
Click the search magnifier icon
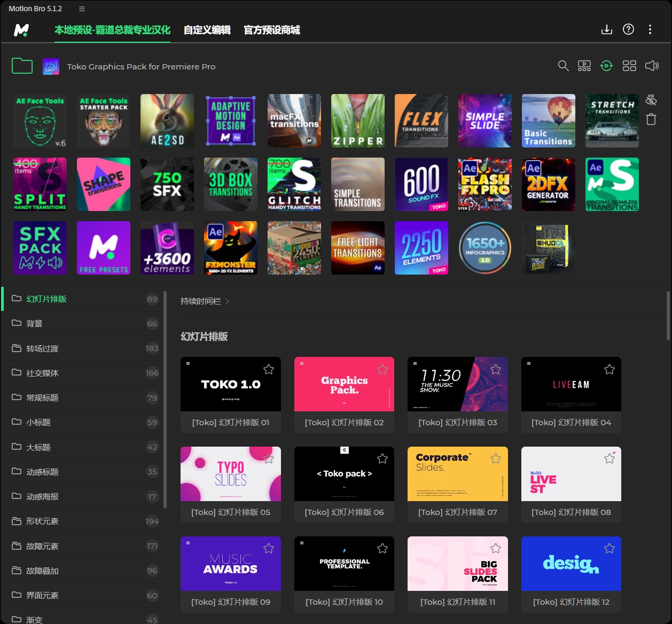[563, 66]
